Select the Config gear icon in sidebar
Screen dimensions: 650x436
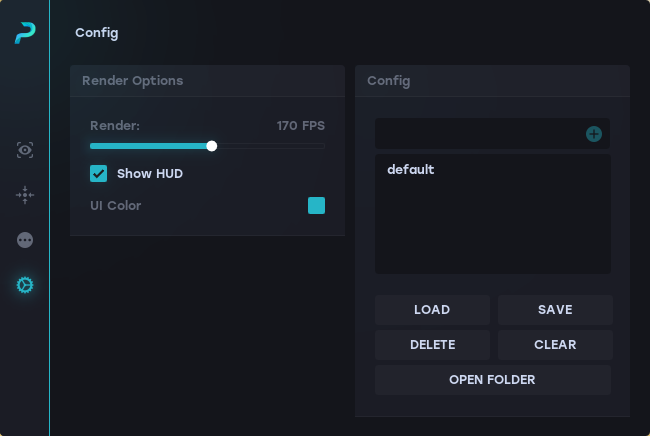25,285
